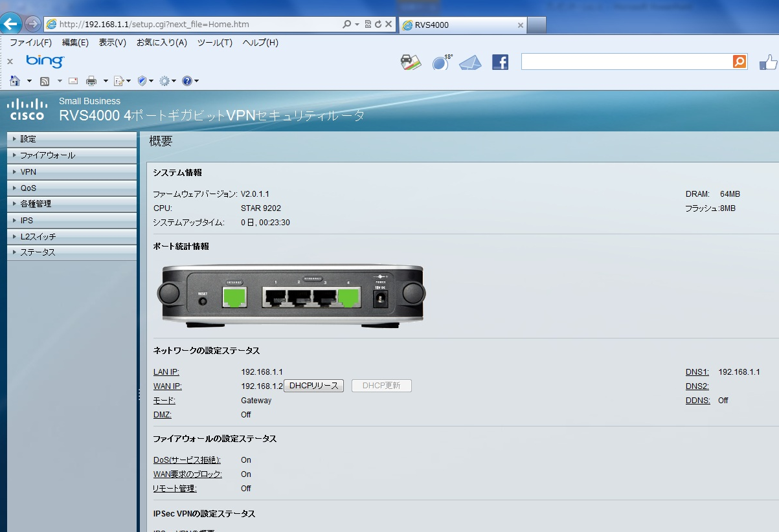Click the Bing traffic car icon
This screenshot has height=532, width=779.
[411, 62]
